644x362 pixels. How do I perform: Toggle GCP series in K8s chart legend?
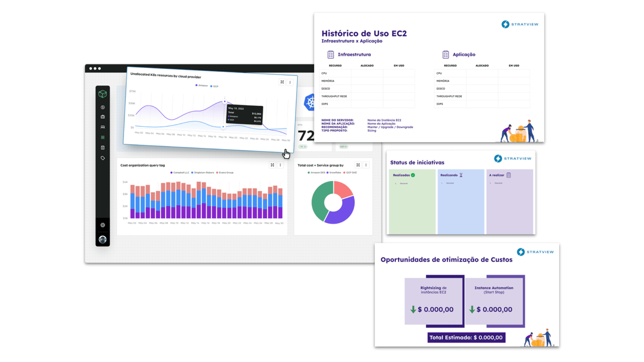click(x=214, y=86)
